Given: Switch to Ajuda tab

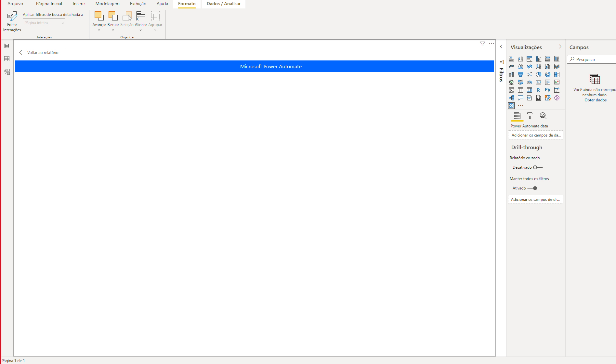Looking at the screenshot, I should 163,4.
